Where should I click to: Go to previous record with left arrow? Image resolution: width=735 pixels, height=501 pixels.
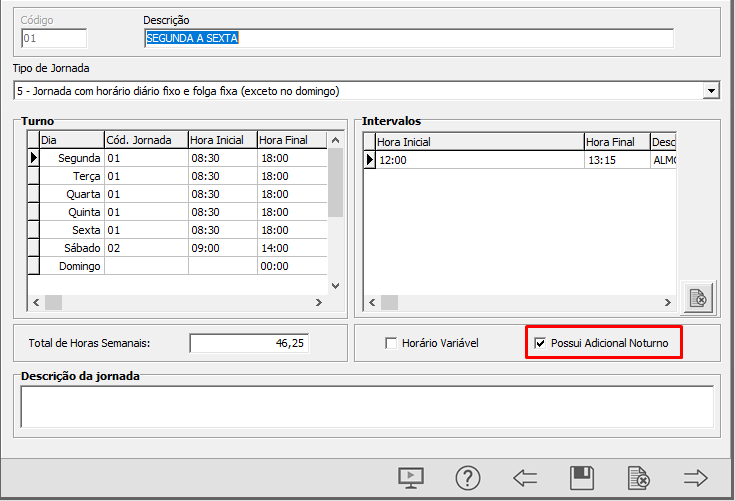[x=525, y=478]
